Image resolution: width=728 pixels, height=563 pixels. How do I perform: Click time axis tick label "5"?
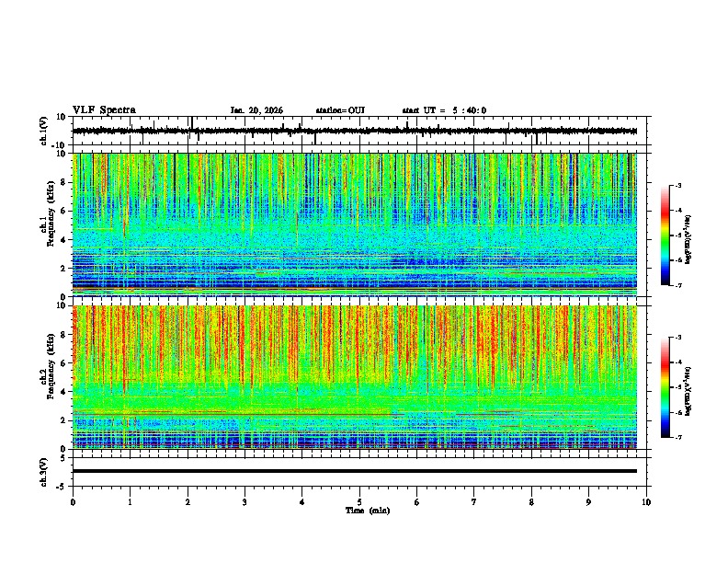click(359, 502)
